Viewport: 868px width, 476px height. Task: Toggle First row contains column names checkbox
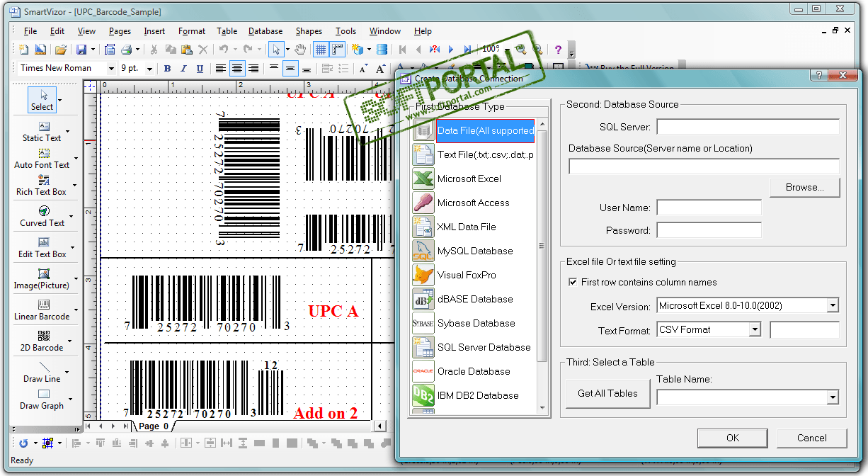[x=573, y=282]
